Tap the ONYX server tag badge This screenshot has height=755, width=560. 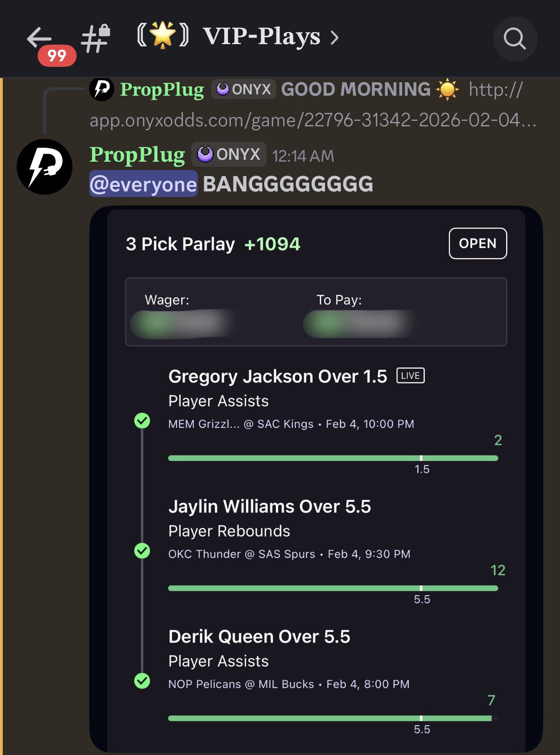click(228, 154)
